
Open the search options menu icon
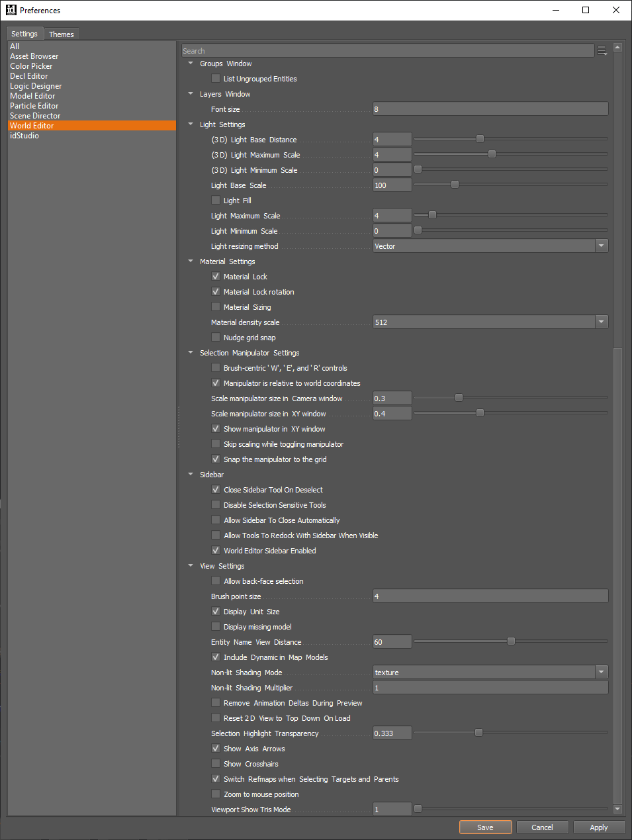602,51
